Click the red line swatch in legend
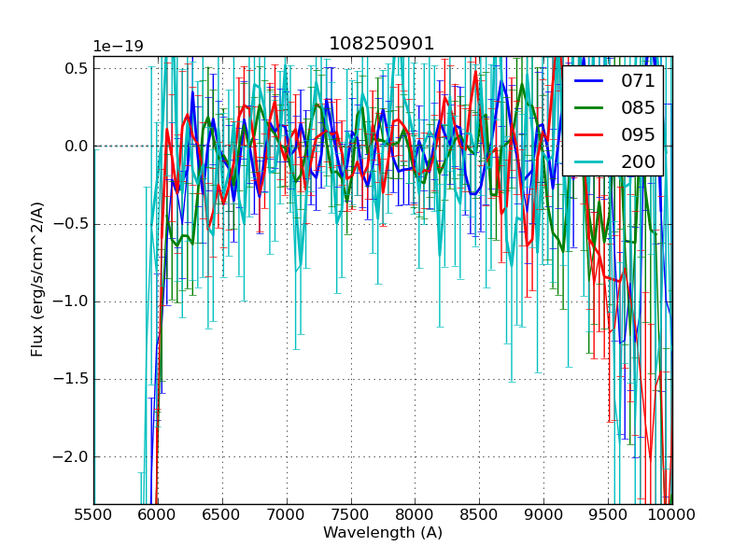This screenshot has height=560, width=747. click(590, 135)
